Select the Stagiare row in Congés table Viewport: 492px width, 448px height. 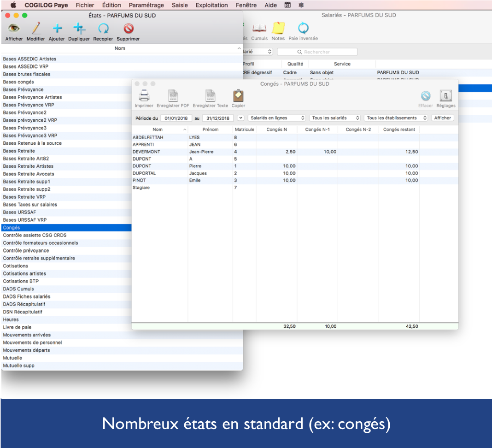[x=295, y=188]
